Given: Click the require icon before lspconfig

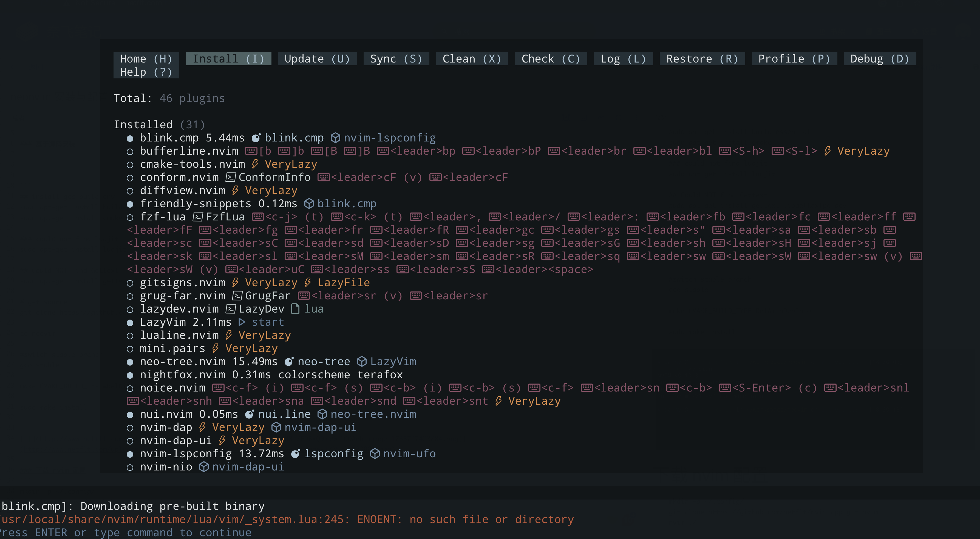Looking at the screenshot, I should (296, 454).
